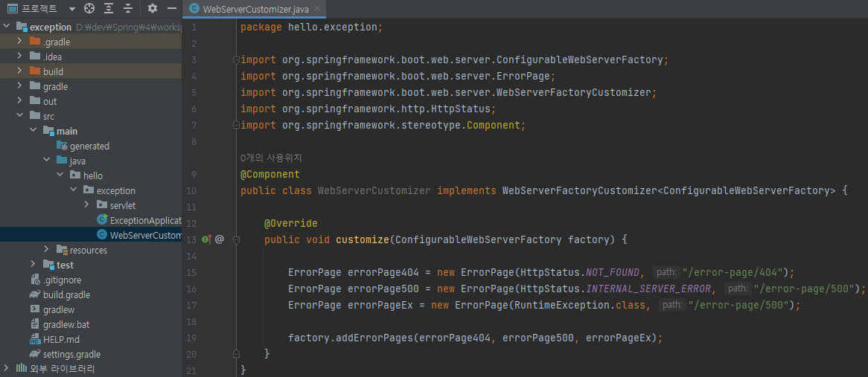
Task: Close the WebServerCustomizer.java tab
Action: point(316,9)
